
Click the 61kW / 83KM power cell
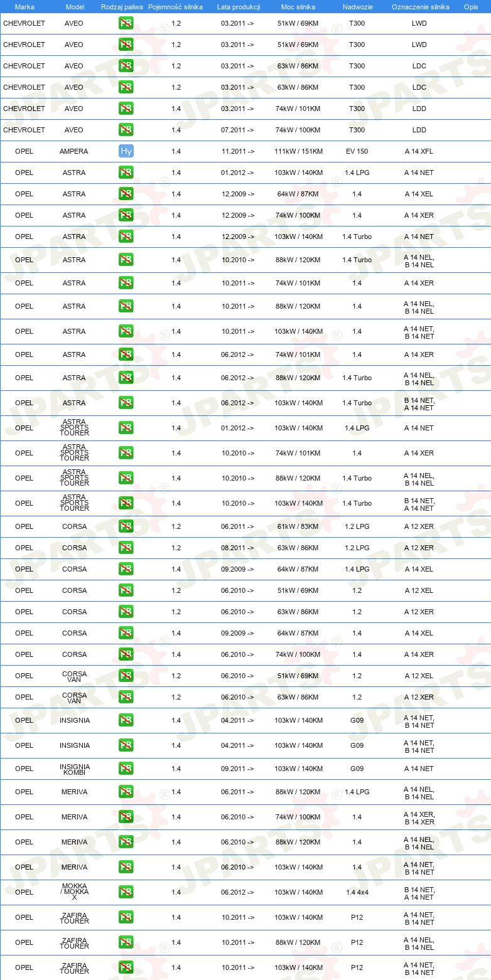[298, 526]
